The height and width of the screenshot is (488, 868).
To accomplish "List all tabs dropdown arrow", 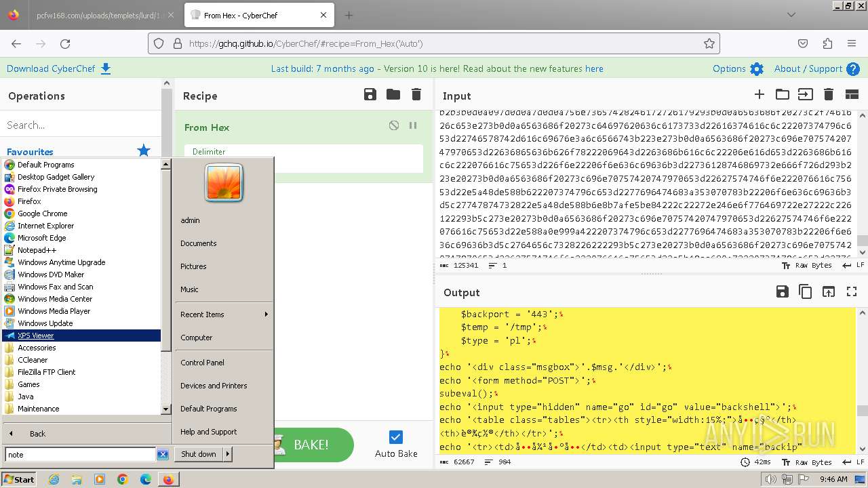I will pyautogui.click(x=791, y=15).
